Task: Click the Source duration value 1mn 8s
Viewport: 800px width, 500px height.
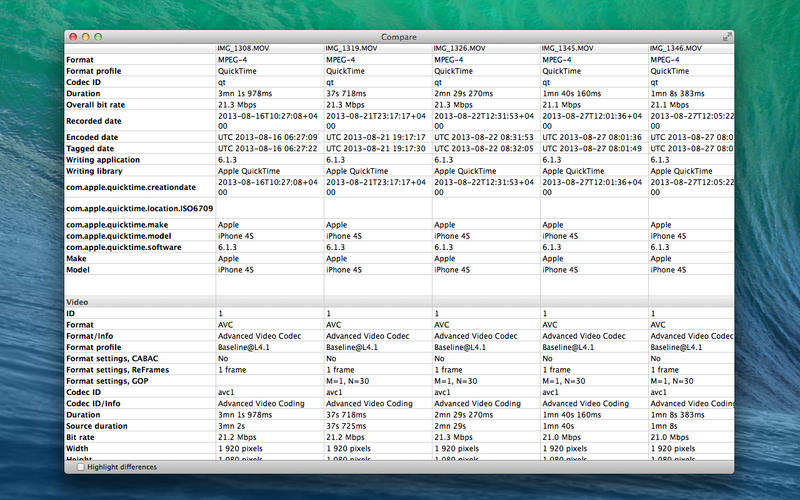Action: [x=664, y=426]
